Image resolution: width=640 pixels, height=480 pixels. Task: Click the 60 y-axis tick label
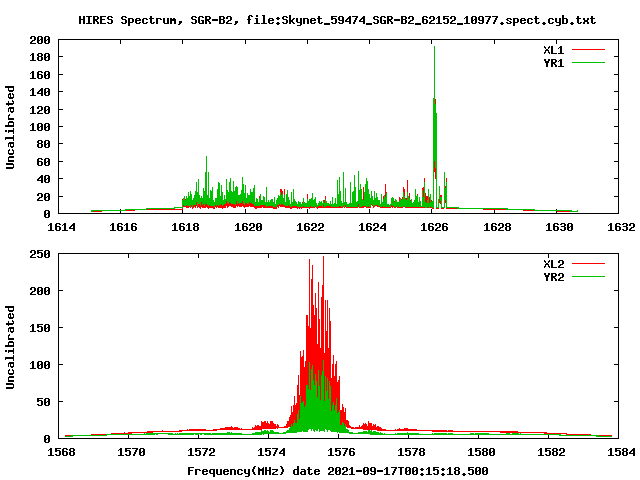coord(43,162)
